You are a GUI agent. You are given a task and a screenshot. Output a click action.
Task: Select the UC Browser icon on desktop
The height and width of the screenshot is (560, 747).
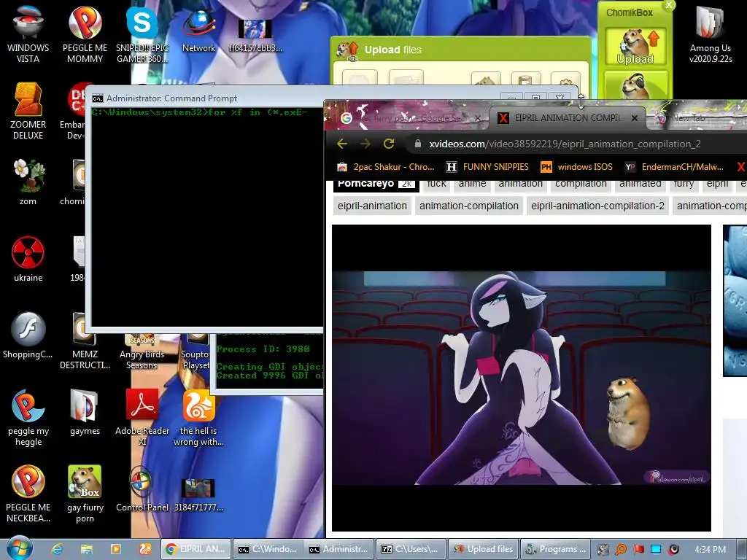[198, 417]
